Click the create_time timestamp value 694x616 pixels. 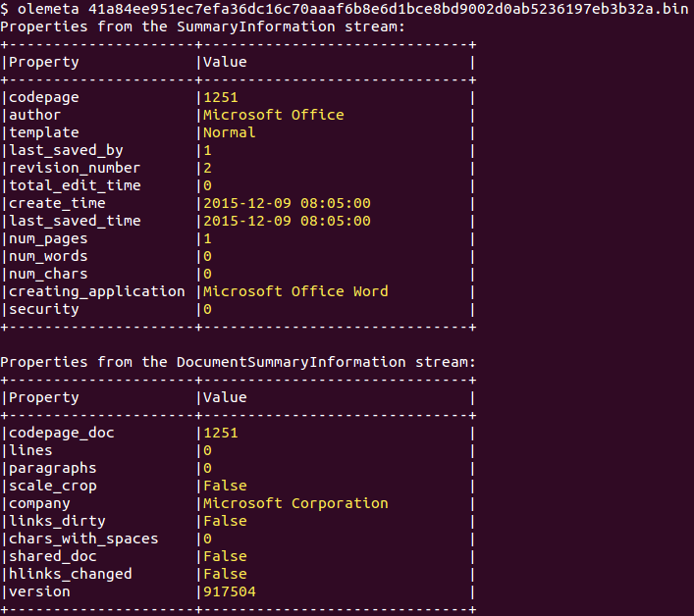(x=287, y=203)
